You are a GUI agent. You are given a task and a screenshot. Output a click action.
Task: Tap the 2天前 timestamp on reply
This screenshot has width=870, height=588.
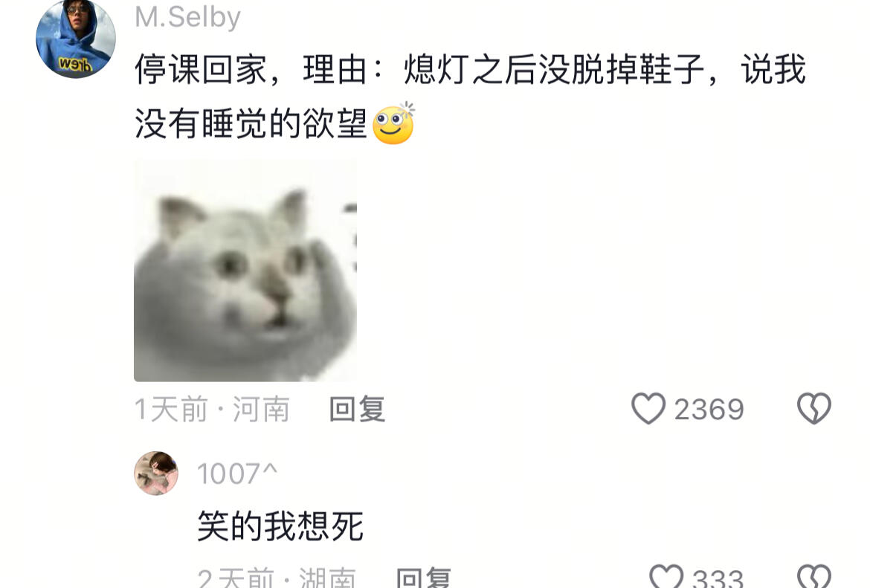click(x=236, y=578)
